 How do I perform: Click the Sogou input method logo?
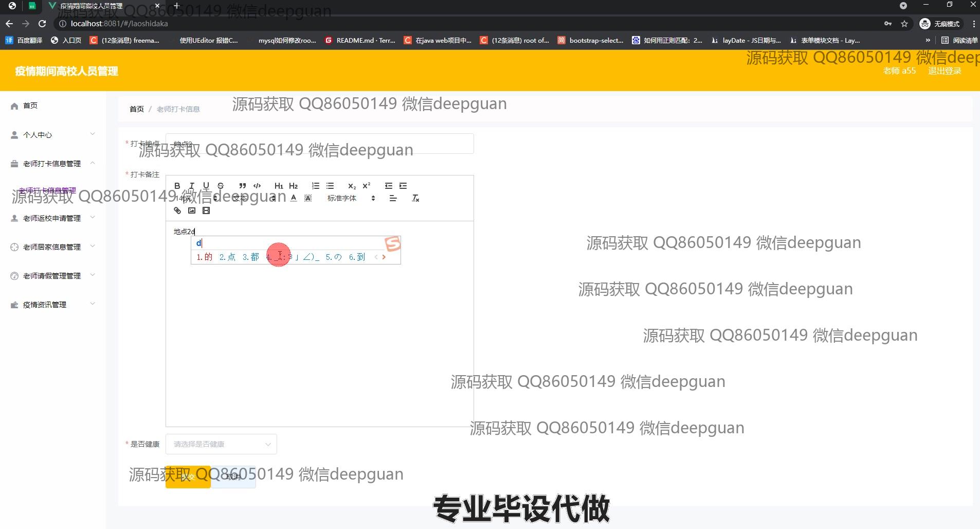point(392,243)
